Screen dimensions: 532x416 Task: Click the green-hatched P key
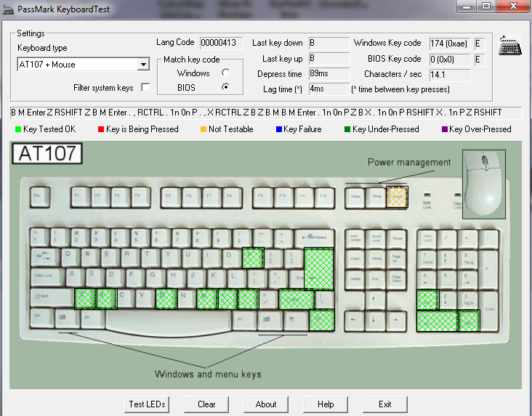[253, 258]
